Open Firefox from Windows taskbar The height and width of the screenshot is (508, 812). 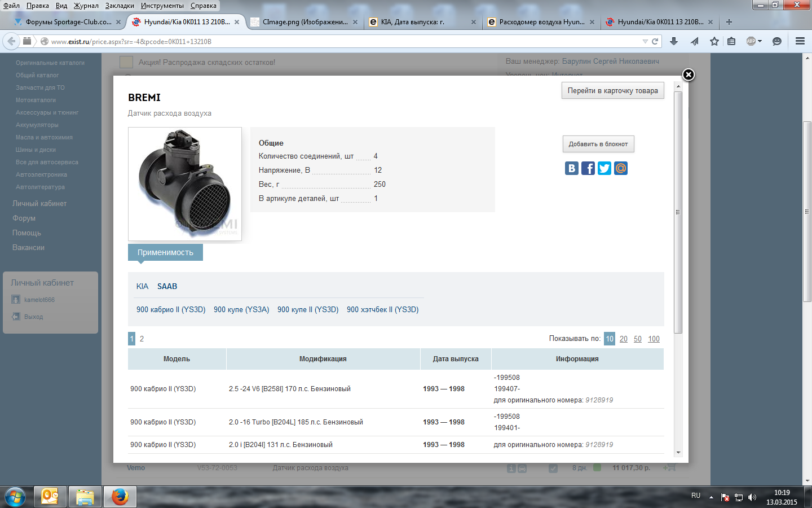click(x=120, y=497)
